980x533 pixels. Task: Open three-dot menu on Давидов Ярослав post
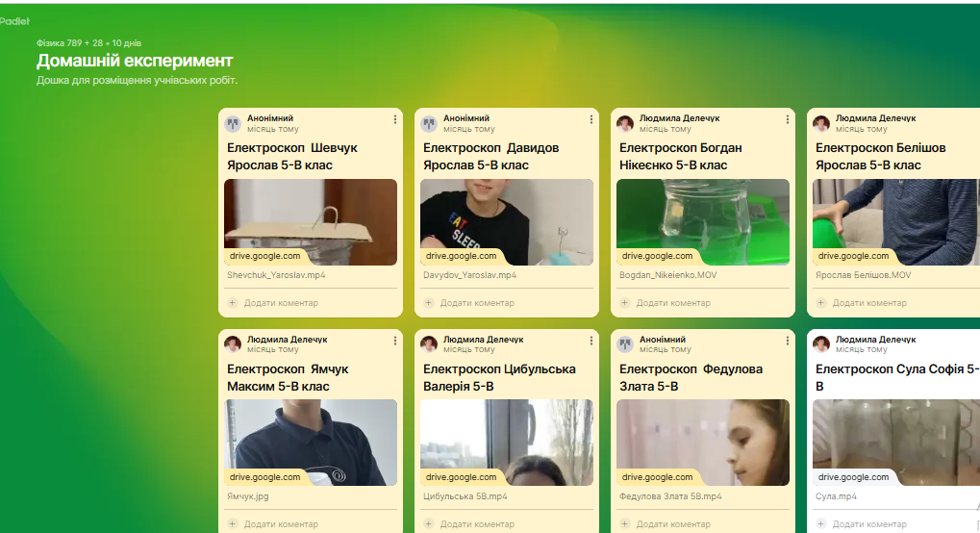tap(591, 119)
